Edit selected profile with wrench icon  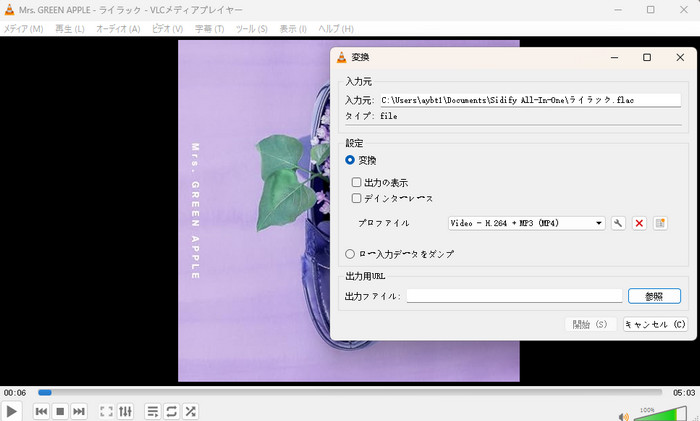pyautogui.click(x=618, y=223)
